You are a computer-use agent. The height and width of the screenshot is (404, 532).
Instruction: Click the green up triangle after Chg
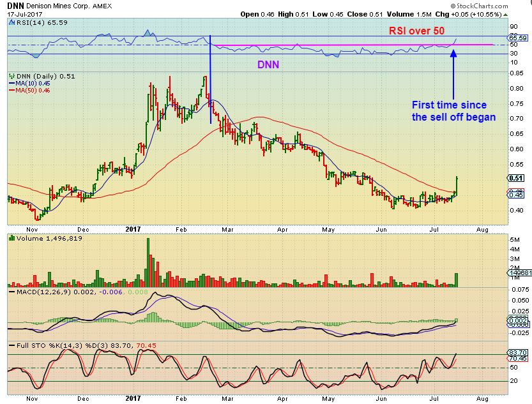[506, 15]
